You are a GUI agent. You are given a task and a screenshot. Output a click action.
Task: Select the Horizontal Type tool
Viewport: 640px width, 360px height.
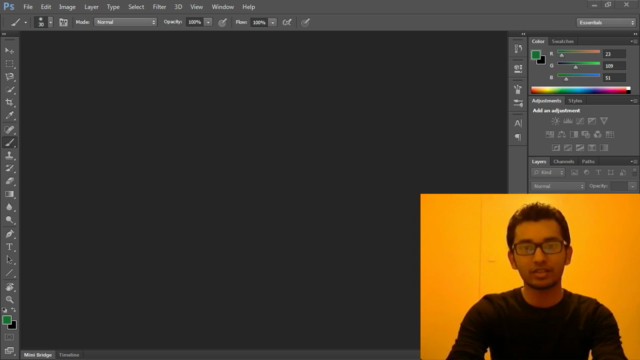point(9,247)
